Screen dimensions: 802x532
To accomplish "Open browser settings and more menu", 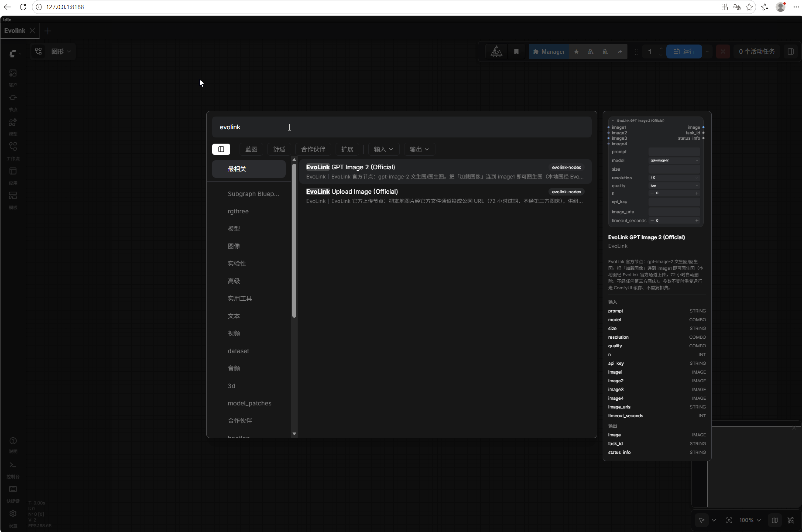I will 796,7.
